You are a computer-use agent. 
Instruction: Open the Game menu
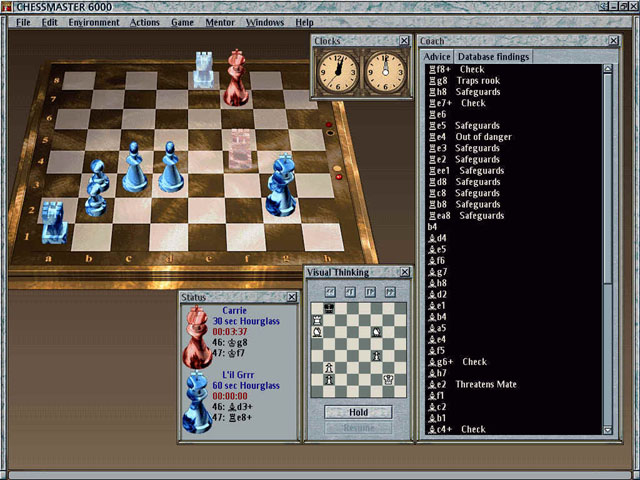coord(182,22)
